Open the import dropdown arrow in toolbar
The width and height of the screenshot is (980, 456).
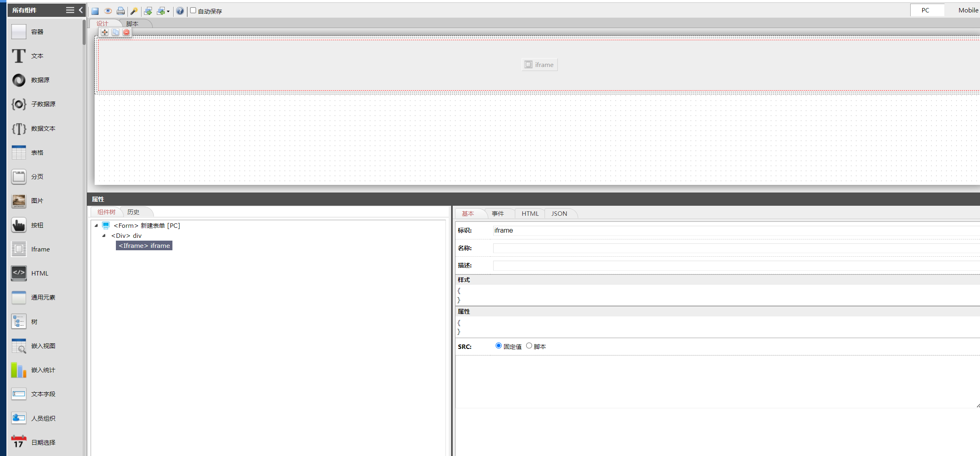pos(168,11)
